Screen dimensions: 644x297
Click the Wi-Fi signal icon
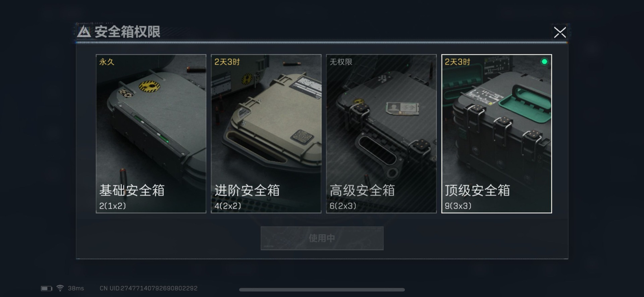pyautogui.click(x=60, y=288)
